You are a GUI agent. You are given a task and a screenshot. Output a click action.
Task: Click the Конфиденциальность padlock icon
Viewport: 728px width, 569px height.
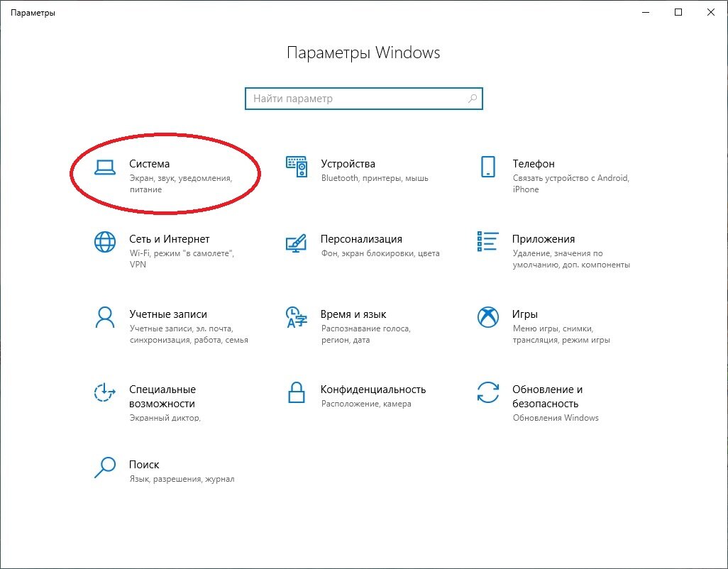pyautogui.click(x=296, y=392)
